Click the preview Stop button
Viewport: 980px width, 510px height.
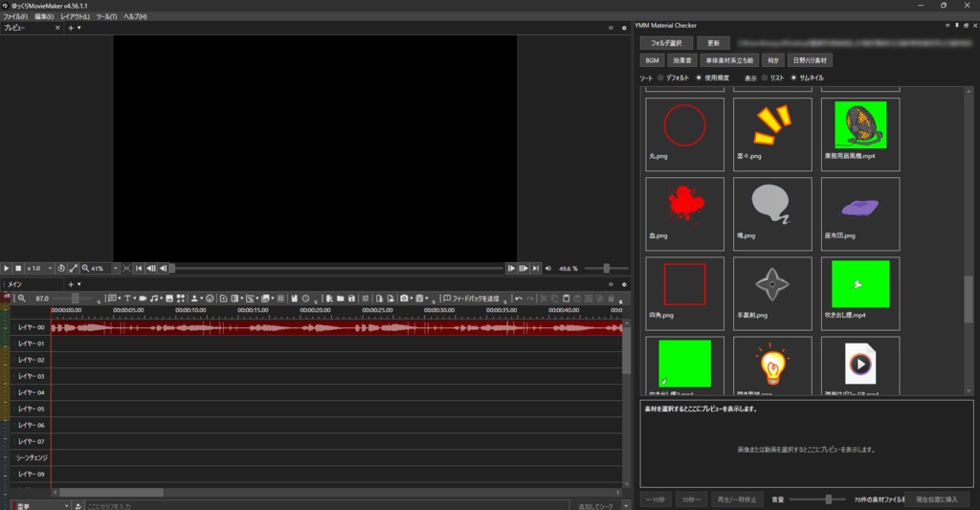[x=18, y=268]
